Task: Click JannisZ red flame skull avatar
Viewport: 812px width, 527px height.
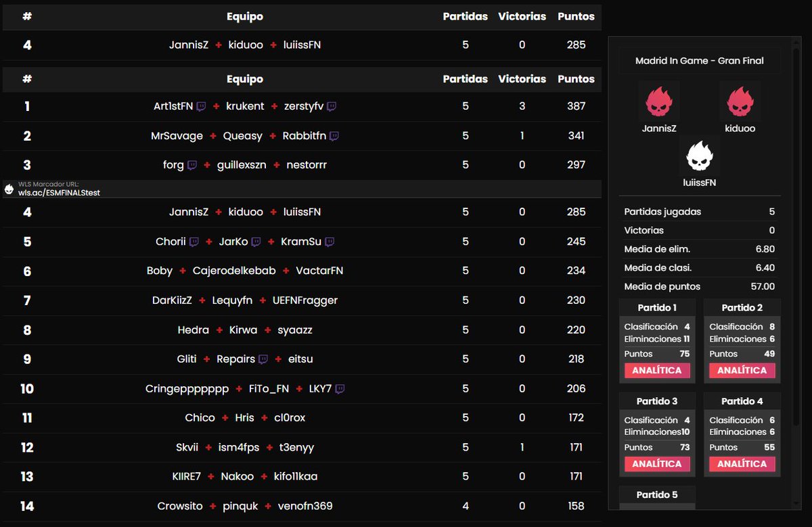Action: (x=659, y=101)
